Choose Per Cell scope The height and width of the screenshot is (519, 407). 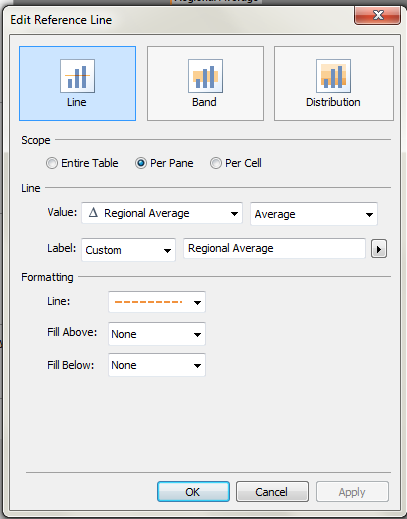[236, 163]
